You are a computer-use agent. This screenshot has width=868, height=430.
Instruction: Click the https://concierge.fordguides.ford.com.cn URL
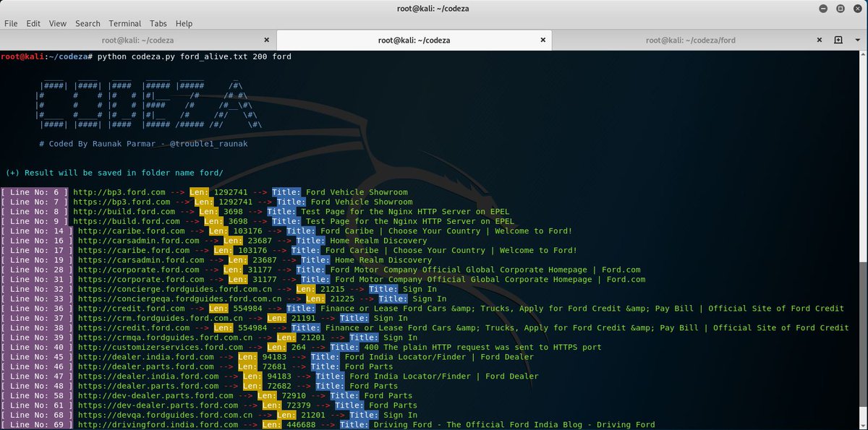(175, 289)
